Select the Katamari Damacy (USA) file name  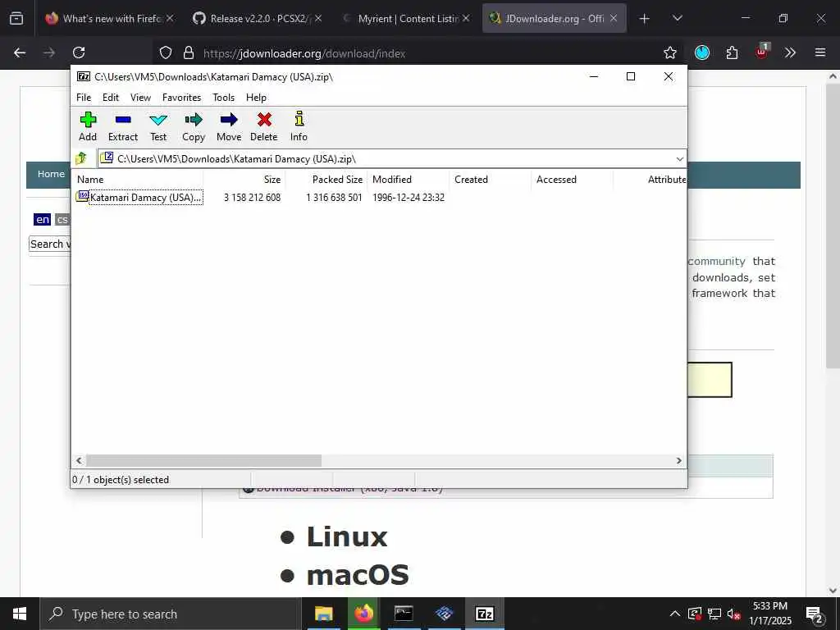(x=146, y=197)
